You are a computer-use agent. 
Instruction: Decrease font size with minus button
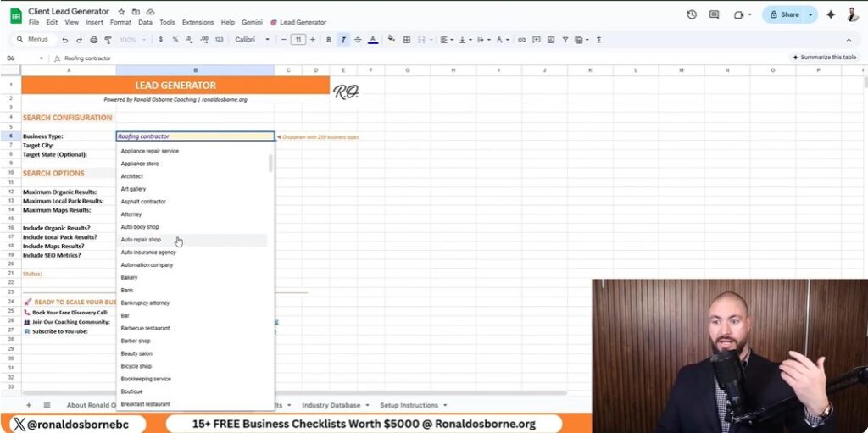284,40
